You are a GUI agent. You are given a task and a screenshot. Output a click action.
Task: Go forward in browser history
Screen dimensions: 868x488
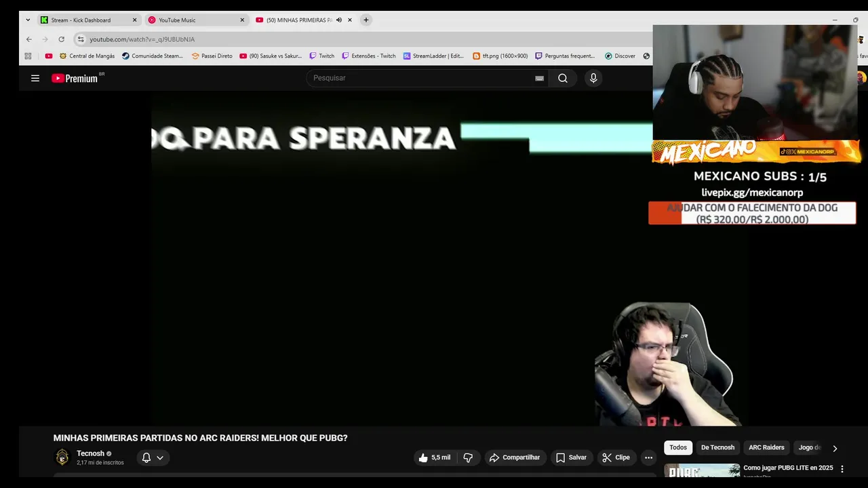(x=45, y=39)
